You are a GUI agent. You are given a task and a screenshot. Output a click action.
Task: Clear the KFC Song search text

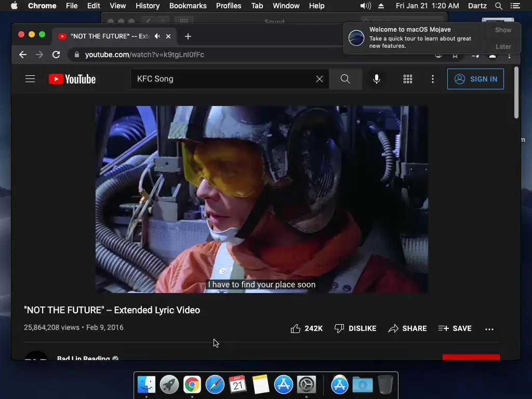320,79
